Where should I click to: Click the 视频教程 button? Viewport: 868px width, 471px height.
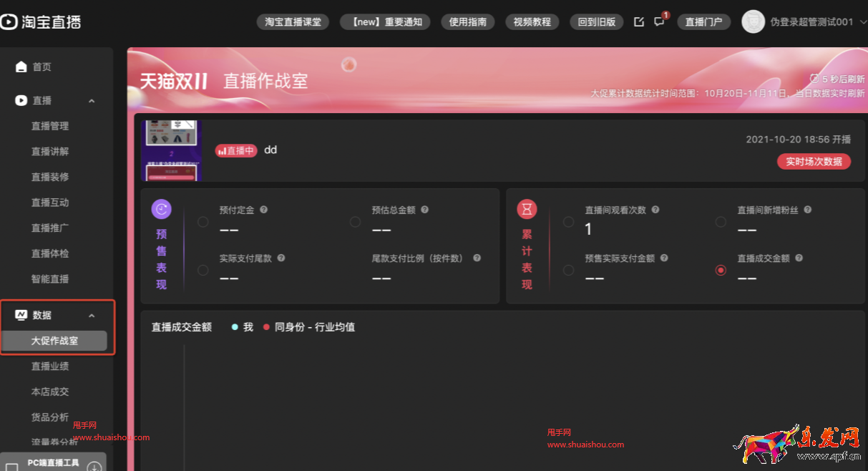532,21
